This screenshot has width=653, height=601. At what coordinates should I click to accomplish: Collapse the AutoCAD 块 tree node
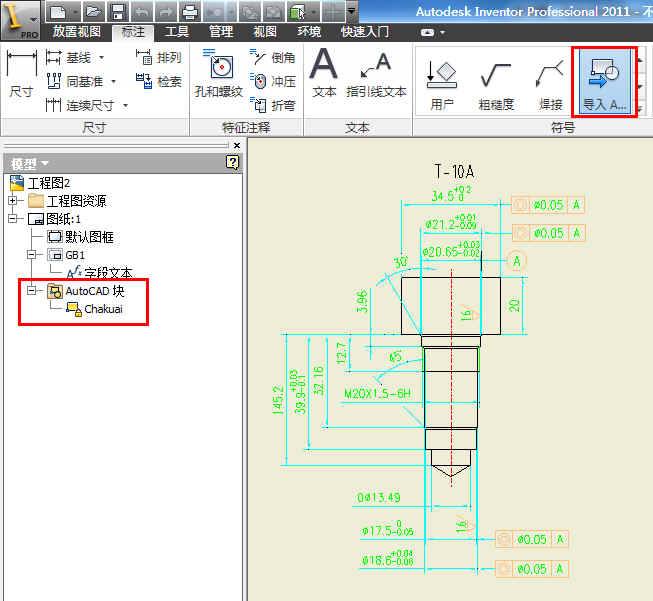(32, 291)
